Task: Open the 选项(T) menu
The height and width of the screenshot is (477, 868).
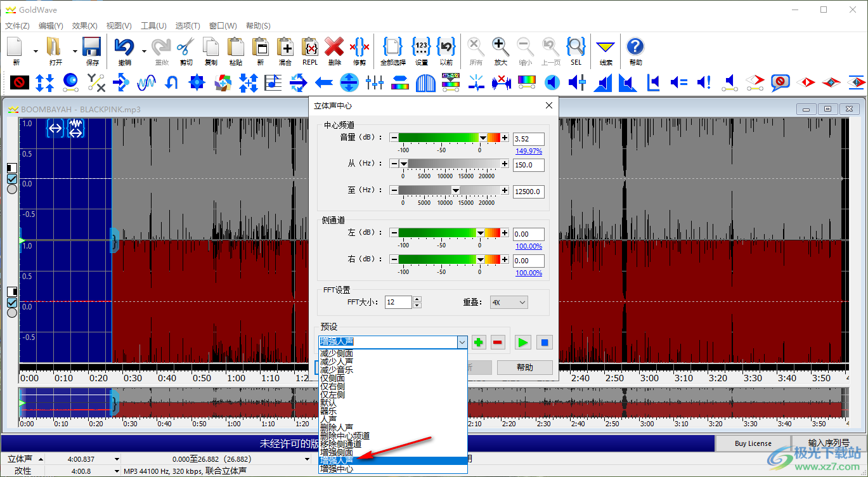Action: click(x=188, y=26)
